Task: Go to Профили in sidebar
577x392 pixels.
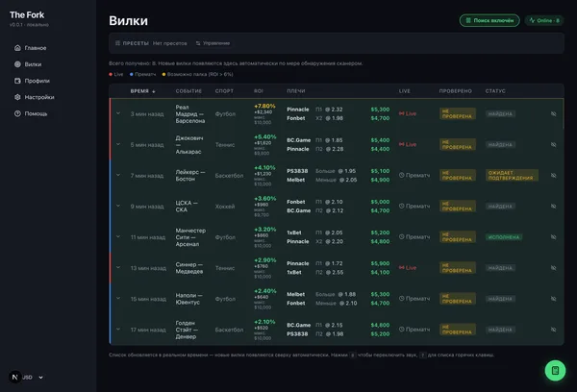Action: coord(37,81)
